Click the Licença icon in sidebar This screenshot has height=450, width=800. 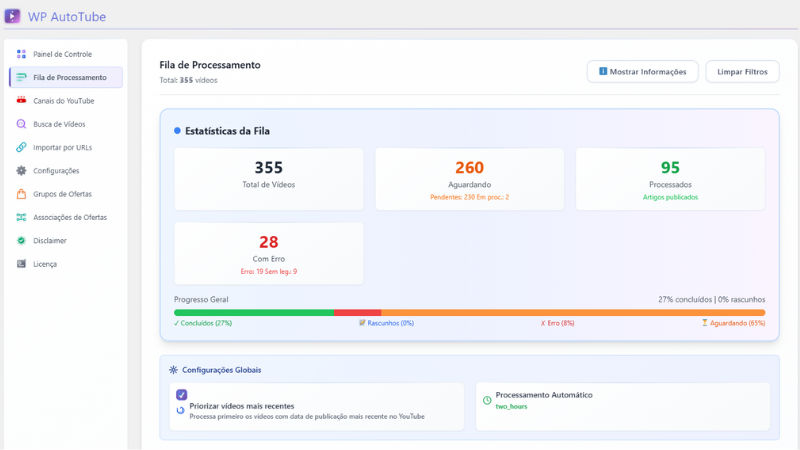(21, 264)
